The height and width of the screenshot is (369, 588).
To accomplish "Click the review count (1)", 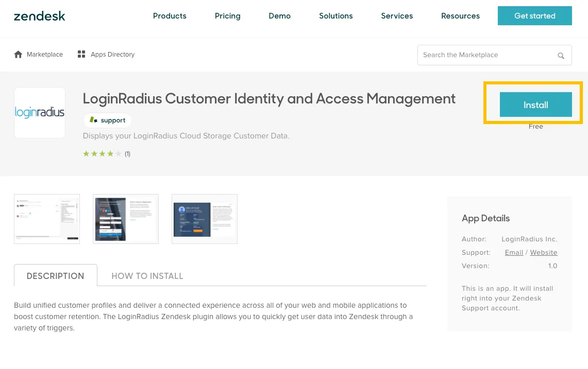I will click(127, 154).
